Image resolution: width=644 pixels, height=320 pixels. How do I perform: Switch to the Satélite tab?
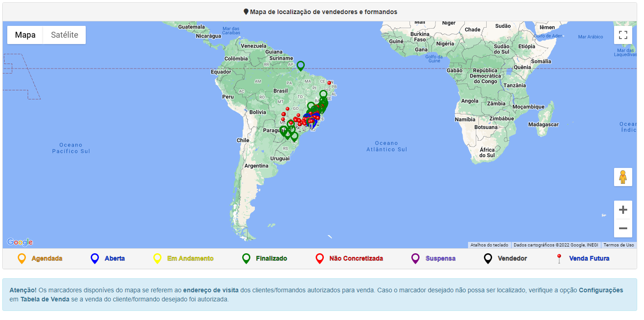click(x=63, y=34)
